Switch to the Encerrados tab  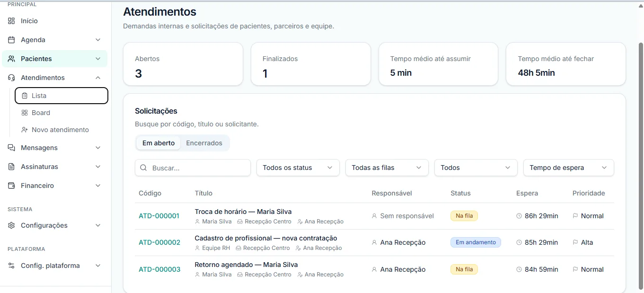[204, 143]
